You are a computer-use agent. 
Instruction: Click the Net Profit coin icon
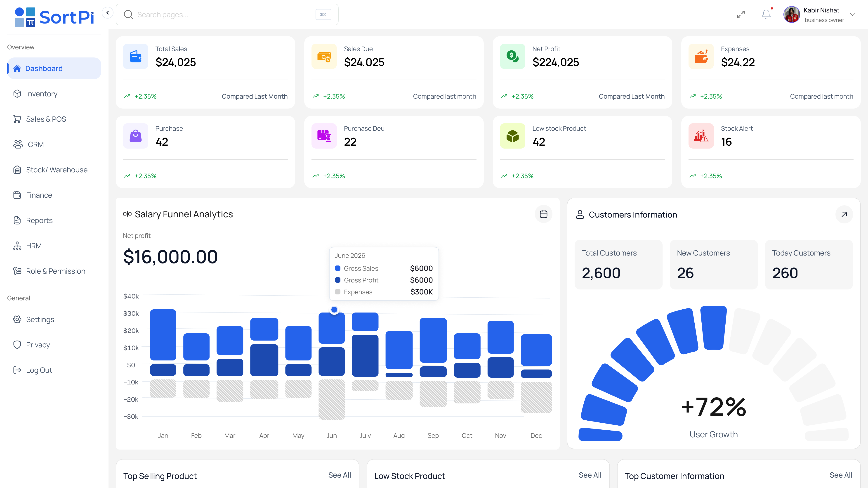512,56
